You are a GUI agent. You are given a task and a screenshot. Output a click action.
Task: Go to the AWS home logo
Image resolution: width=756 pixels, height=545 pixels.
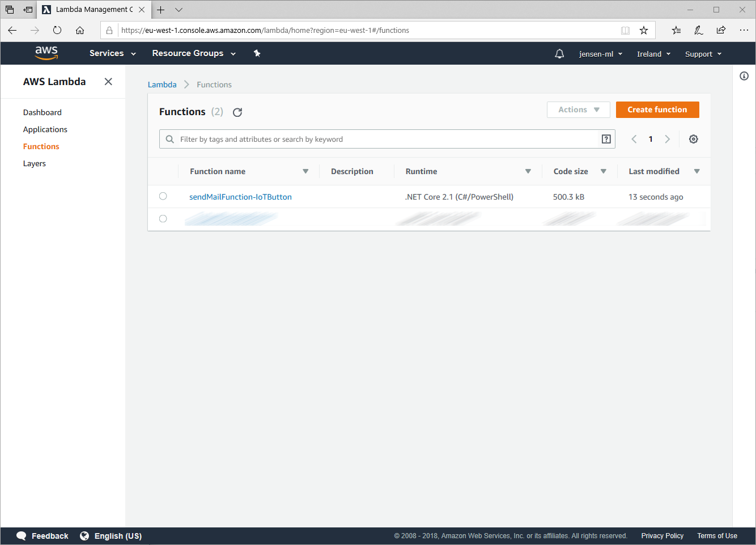(46, 53)
